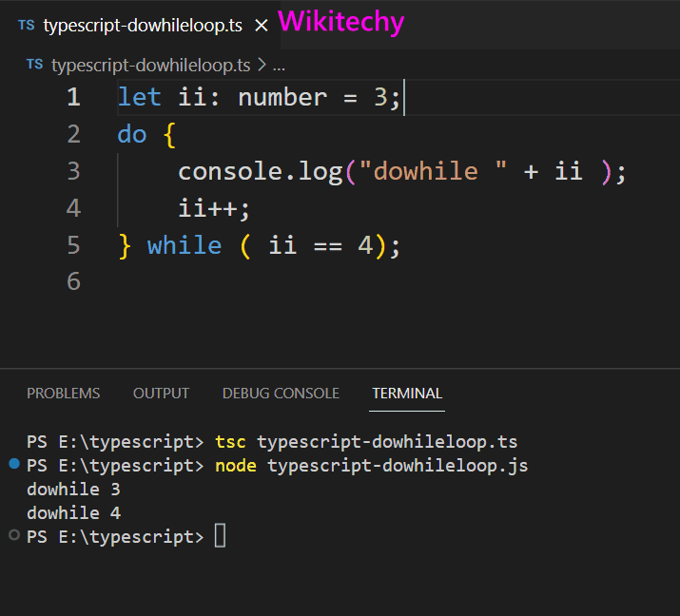Click the 'do' keyword on line 2
Viewport: 680px width, 616px height.
tap(132, 134)
